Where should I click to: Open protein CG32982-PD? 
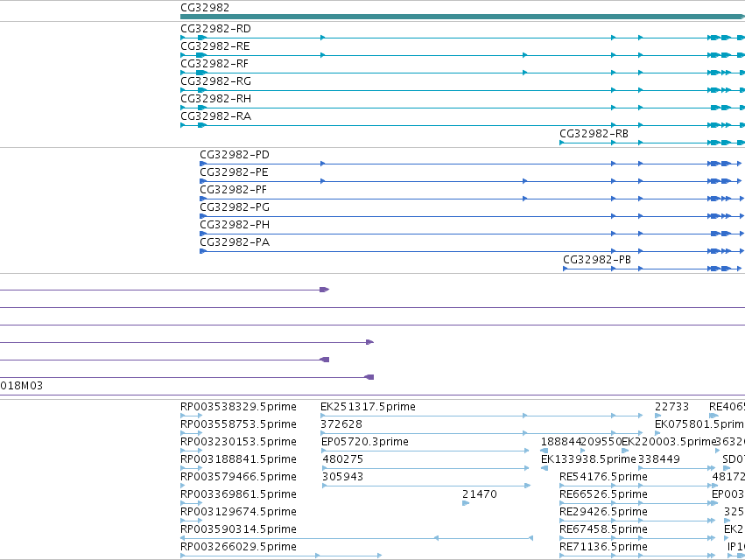point(235,155)
